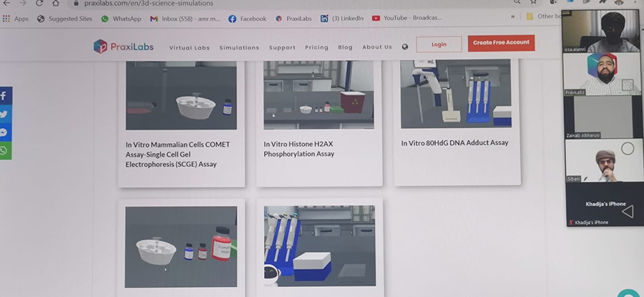The width and height of the screenshot is (644, 297).
Task: Open the teal chat bubble at bottom right
Action: point(628,293)
